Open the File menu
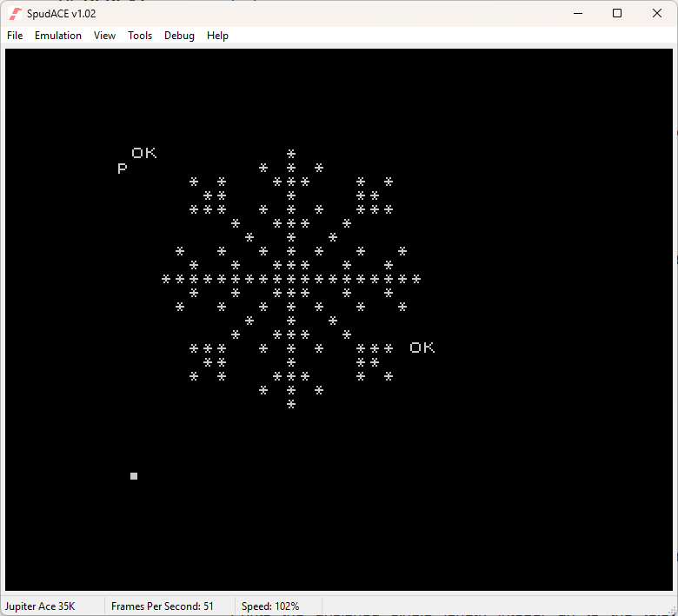 (15, 36)
